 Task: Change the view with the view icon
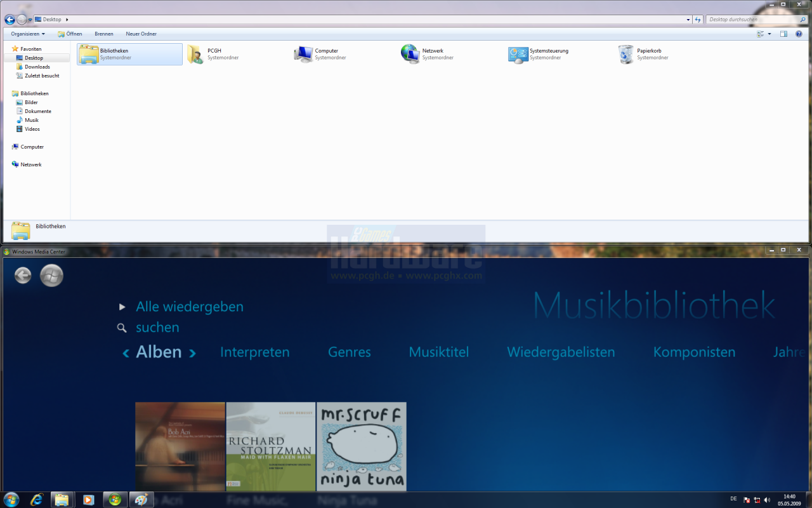click(760, 34)
